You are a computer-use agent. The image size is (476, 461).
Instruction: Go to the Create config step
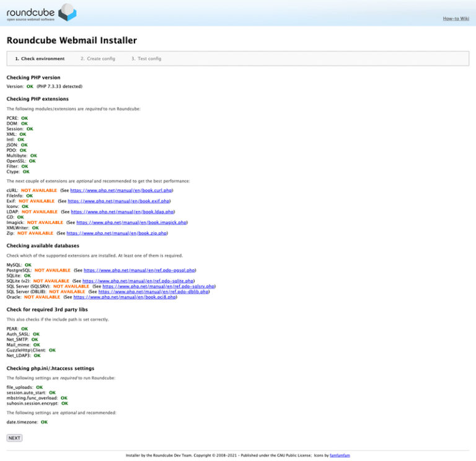point(97,58)
